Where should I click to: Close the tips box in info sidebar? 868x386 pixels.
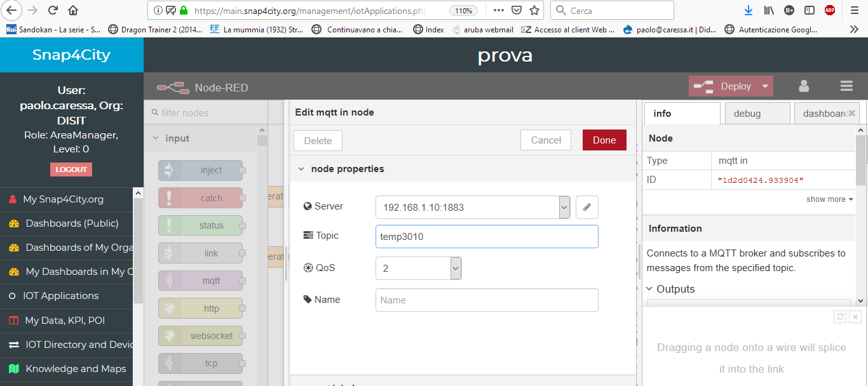(855, 317)
